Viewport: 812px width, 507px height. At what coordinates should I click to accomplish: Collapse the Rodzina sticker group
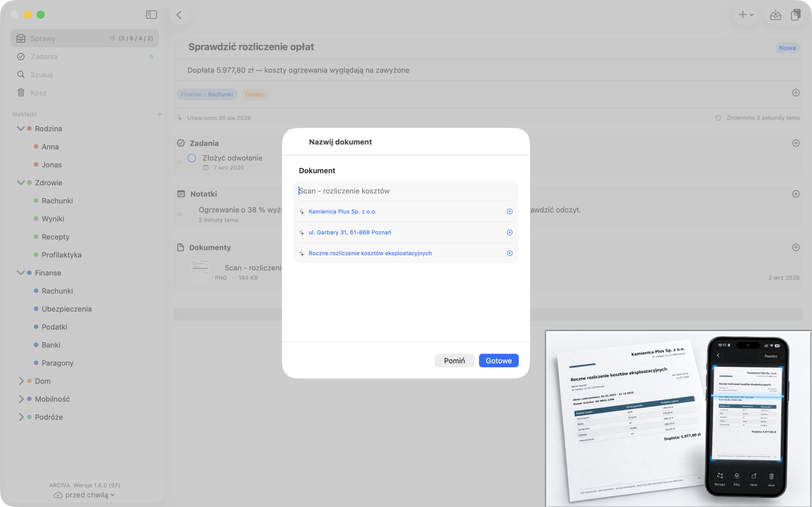coord(21,129)
